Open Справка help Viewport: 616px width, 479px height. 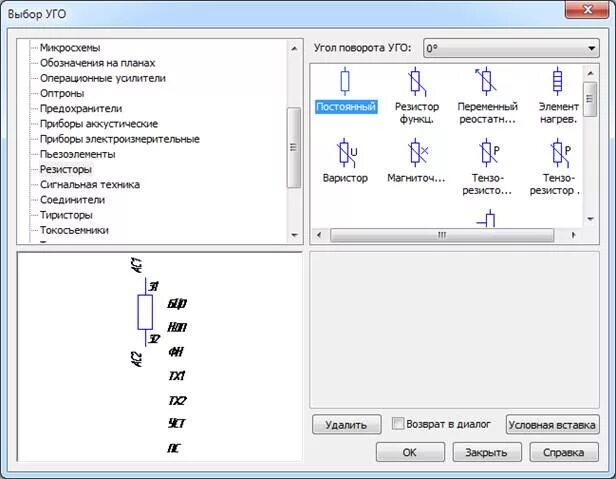tap(563, 452)
